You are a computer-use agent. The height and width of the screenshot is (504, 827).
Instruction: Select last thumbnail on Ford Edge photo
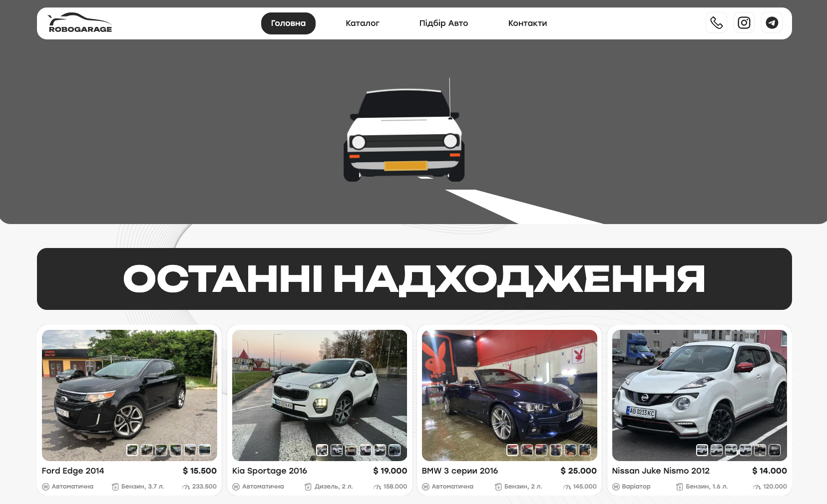click(205, 450)
